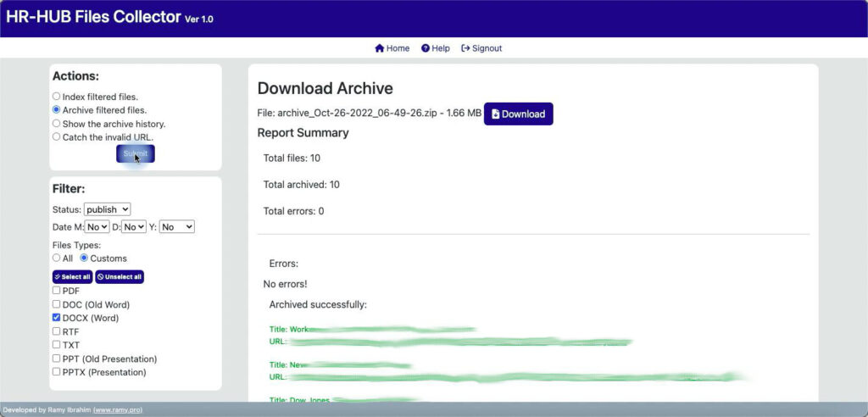Click the Select all button
The image size is (868, 417).
click(72, 277)
